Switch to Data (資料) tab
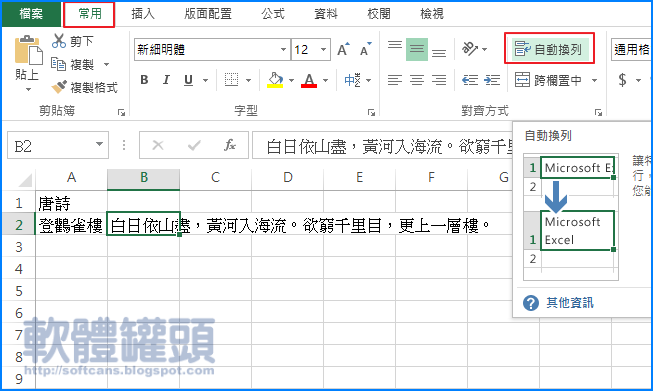Viewport: 653px width, 391px height. pos(326,14)
